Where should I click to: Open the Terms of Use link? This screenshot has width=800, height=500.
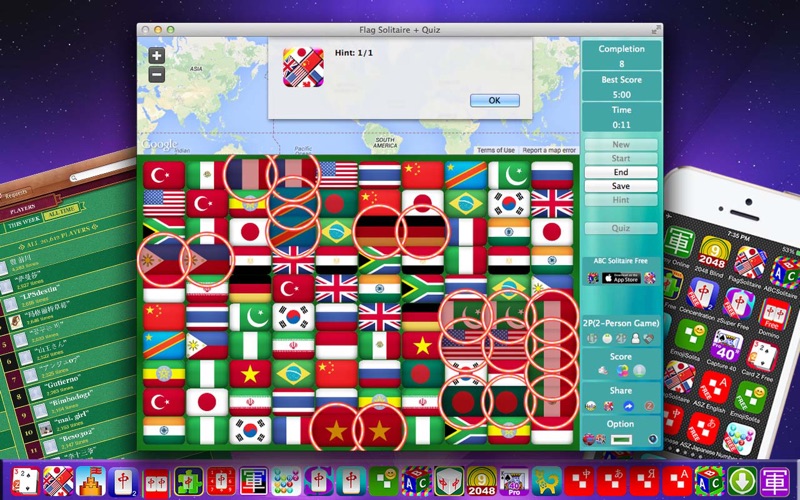495,150
